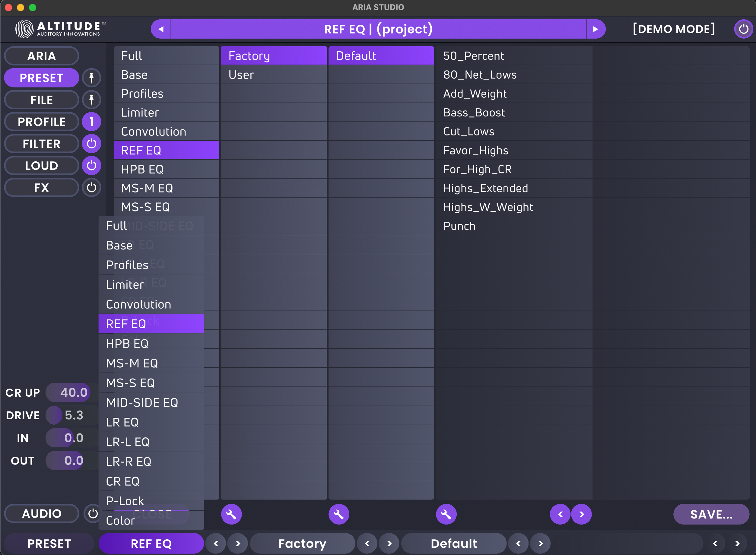Pin the FILE panel
756x555 pixels.
91,100
